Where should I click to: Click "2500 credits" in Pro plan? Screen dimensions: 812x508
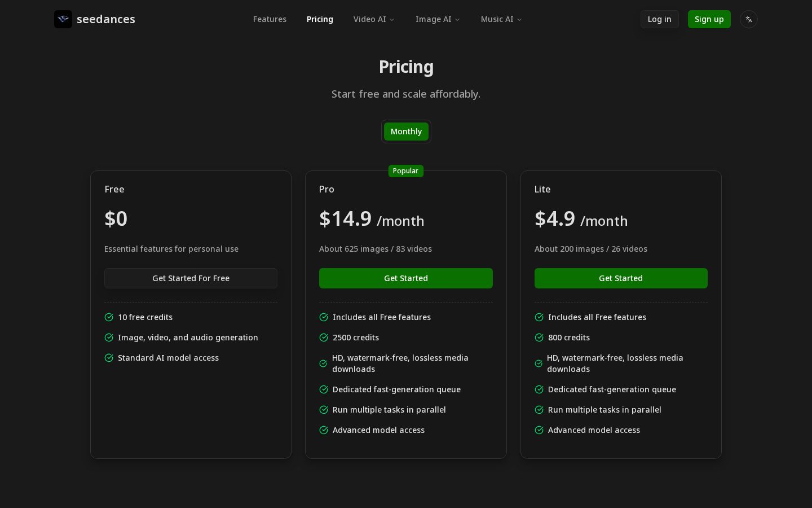[356, 338]
